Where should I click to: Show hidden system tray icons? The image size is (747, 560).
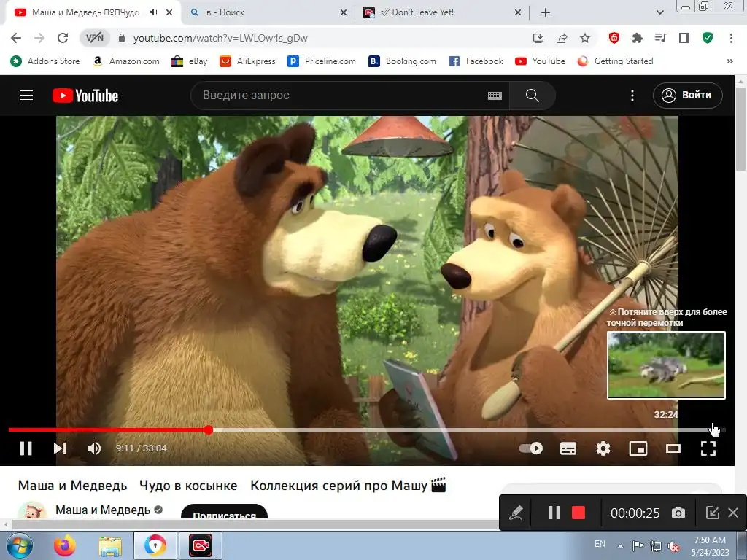pyautogui.click(x=620, y=546)
